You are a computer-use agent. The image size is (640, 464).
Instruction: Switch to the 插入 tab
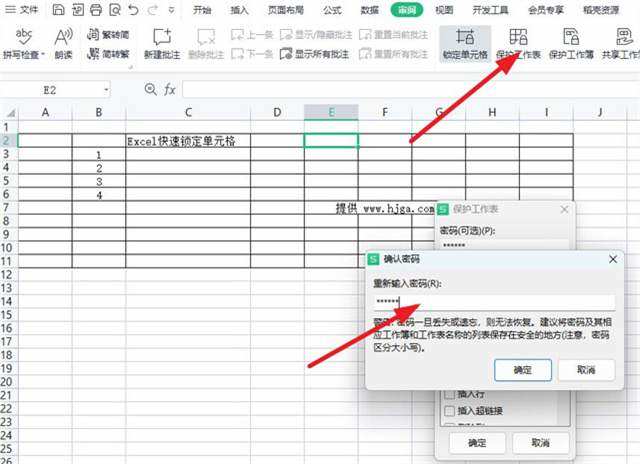tap(239, 10)
